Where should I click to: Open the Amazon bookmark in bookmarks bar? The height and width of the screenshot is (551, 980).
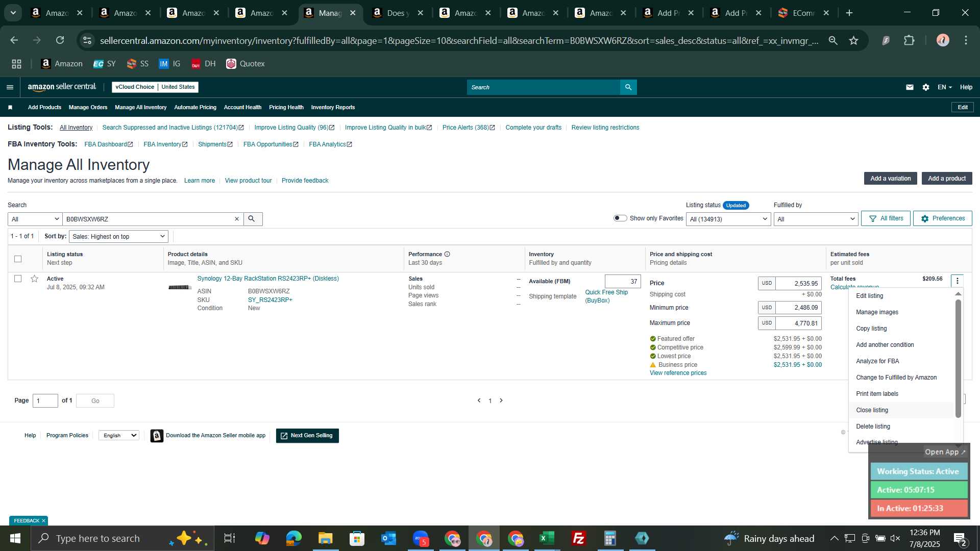point(62,64)
